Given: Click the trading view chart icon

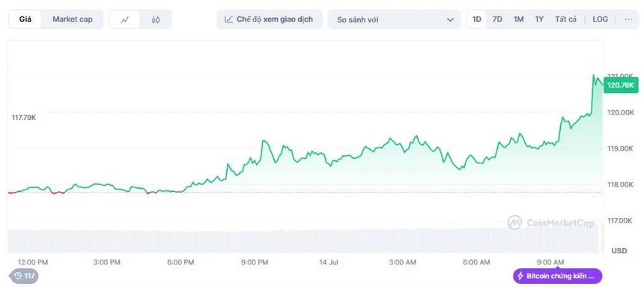Looking at the screenshot, I should click(x=228, y=19).
